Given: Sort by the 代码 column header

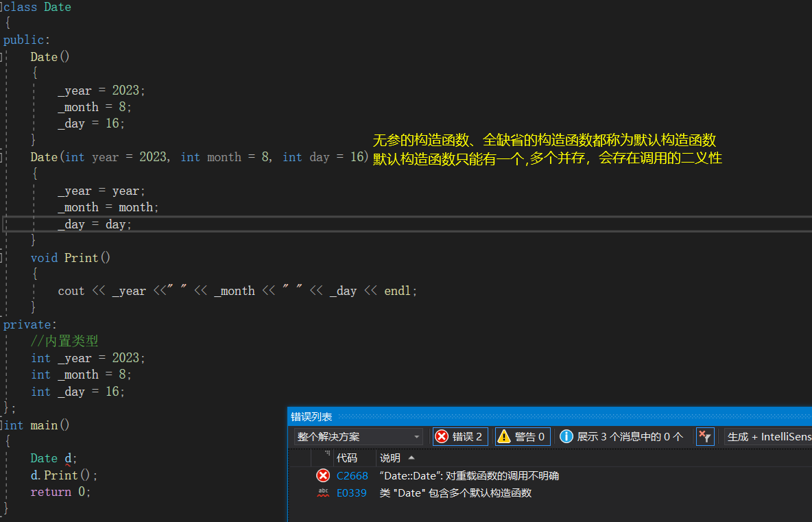Looking at the screenshot, I should [347, 458].
